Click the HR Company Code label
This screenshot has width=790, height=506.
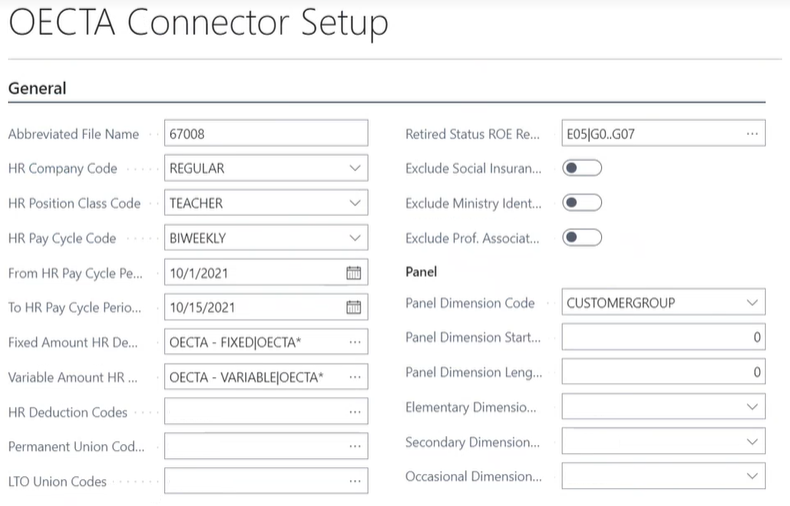62,168
